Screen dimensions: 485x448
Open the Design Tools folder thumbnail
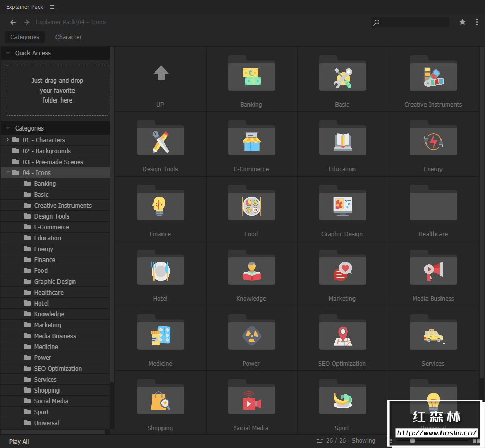[160, 138]
